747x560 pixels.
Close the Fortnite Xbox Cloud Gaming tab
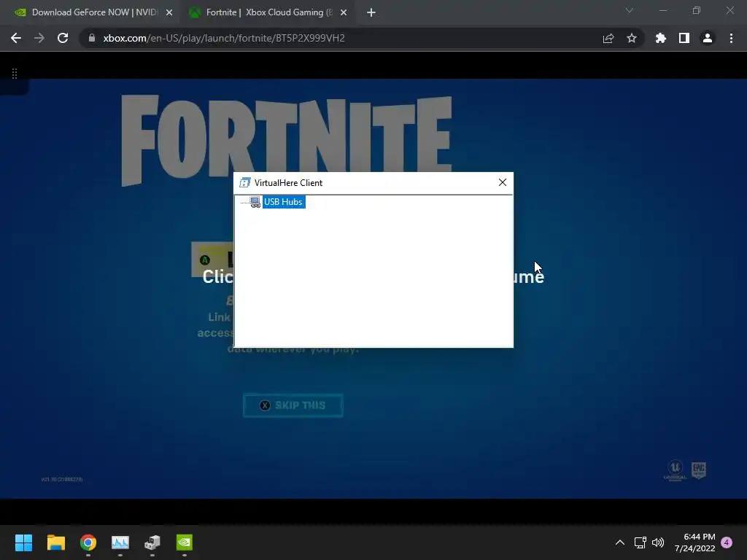coord(344,12)
